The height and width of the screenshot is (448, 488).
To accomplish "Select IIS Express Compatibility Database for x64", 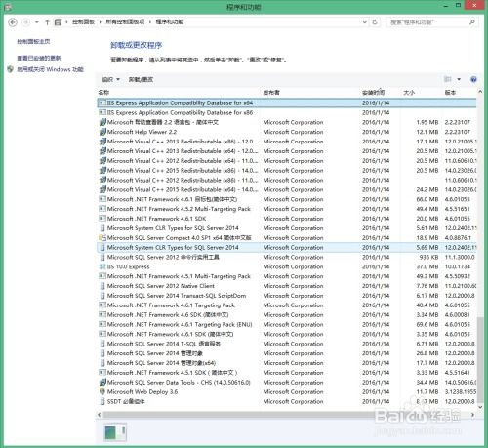I will 287,102.
